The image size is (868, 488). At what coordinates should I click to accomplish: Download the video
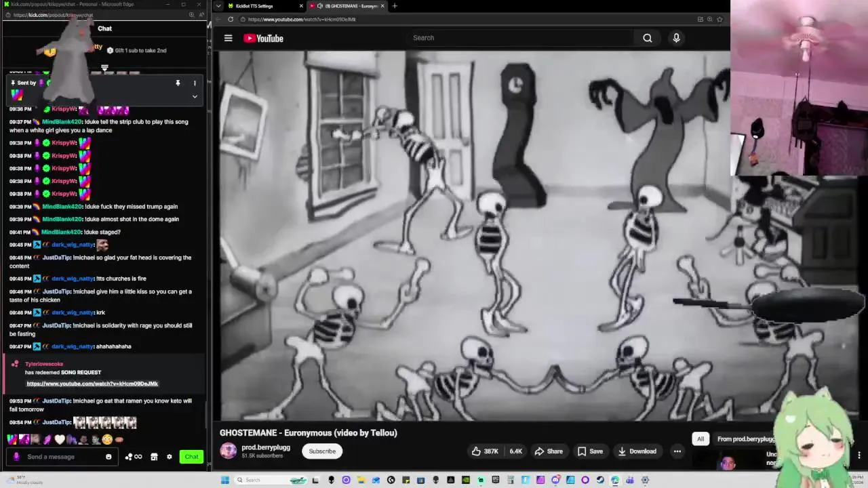click(637, 451)
